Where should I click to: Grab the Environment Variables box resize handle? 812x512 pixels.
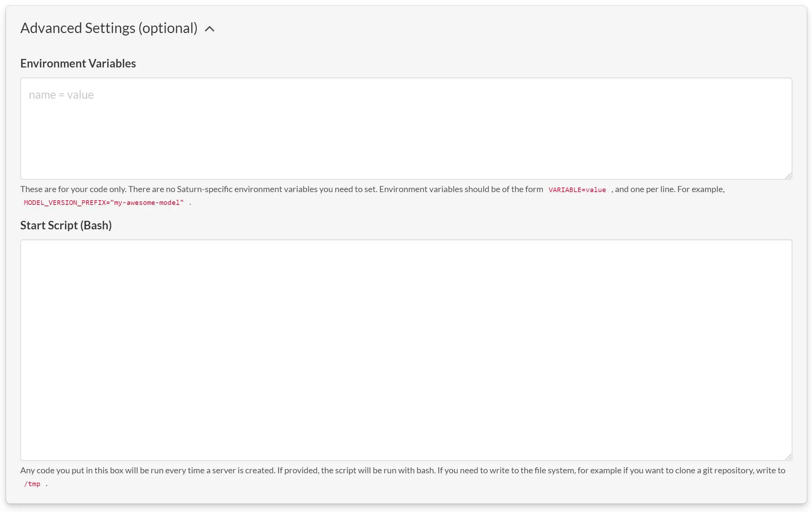(x=788, y=176)
